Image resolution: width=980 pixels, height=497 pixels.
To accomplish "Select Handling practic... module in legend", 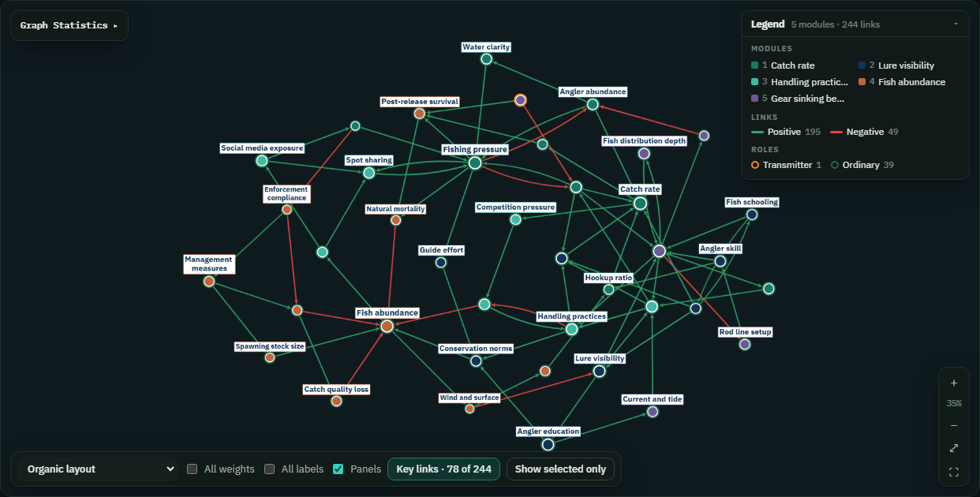I will 800,82.
